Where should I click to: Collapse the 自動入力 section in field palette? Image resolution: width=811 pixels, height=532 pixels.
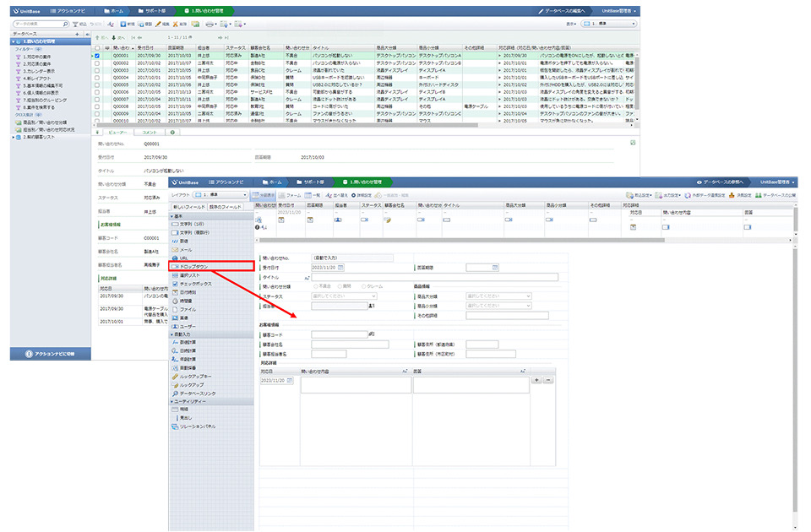click(x=172, y=334)
